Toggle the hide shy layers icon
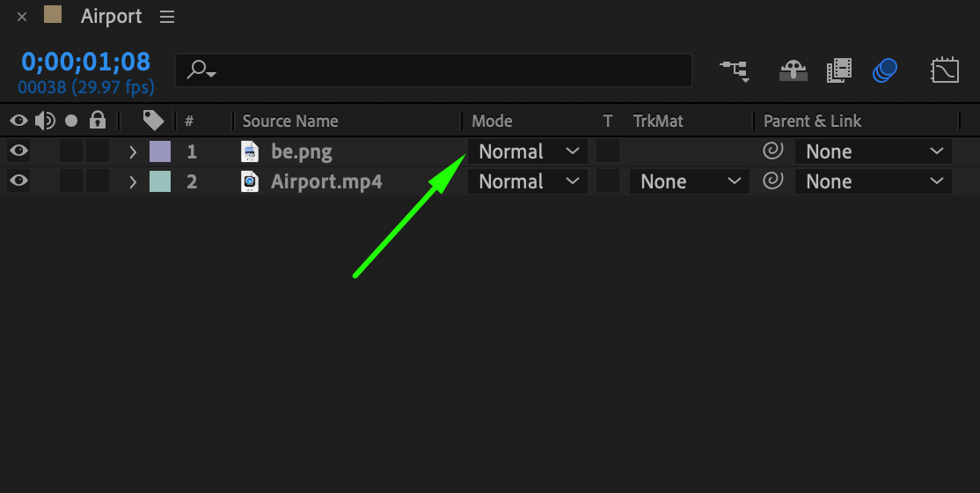 point(794,70)
